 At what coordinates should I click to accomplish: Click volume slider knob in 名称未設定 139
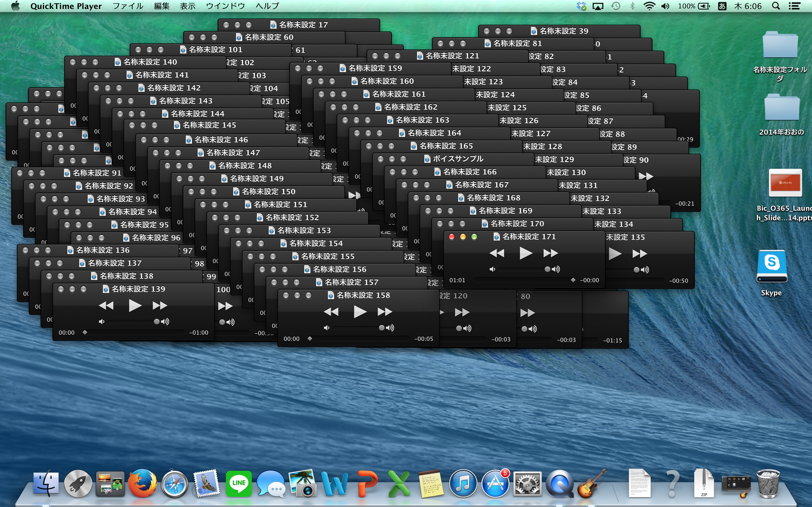(x=156, y=322)
